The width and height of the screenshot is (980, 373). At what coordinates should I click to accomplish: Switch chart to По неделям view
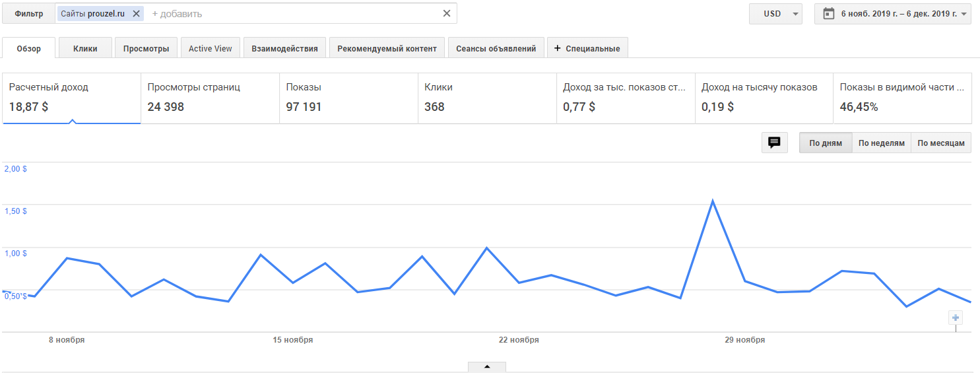[x=881, y=143]
